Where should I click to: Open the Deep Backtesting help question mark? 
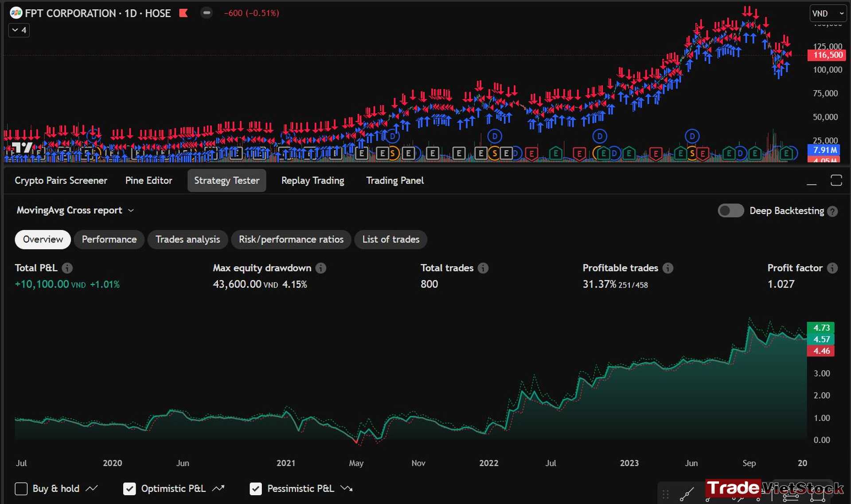click(x=832, y=211)
